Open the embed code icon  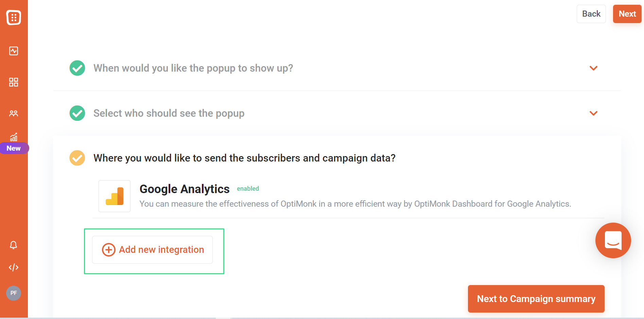click(x=14, y=267)
